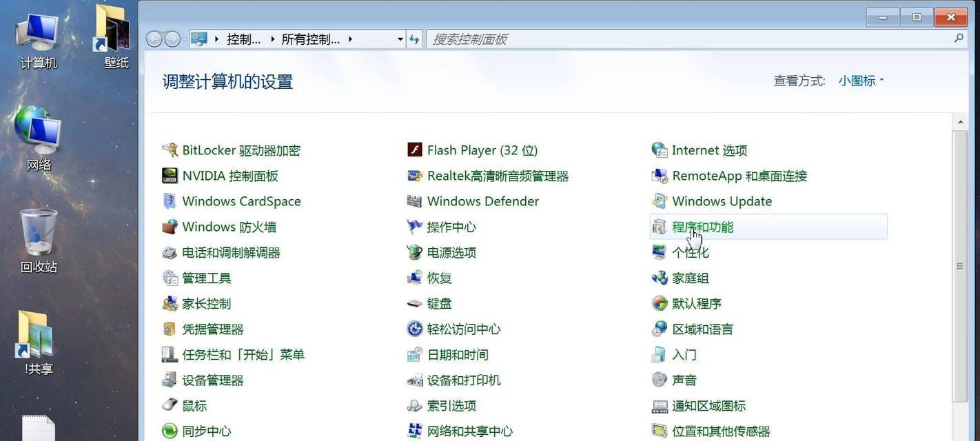Screen dimensions: 980x441
Task: Click the scrollbar up arrow
Action: pyautogui.click(x=960, y=122)
